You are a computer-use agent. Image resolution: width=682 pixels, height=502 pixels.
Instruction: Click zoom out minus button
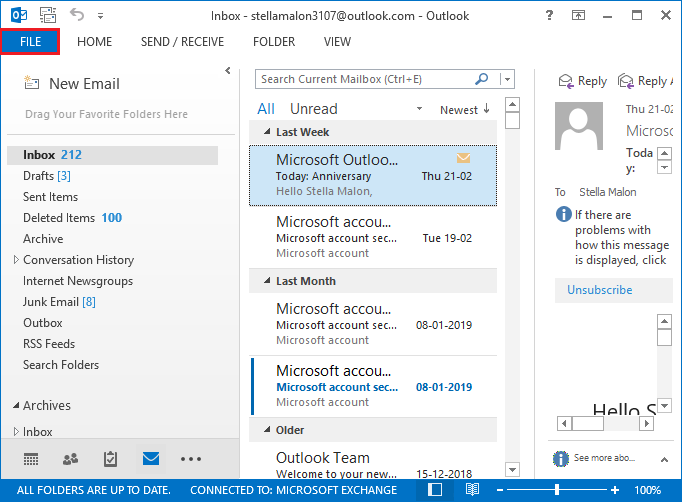coord(500,490)
